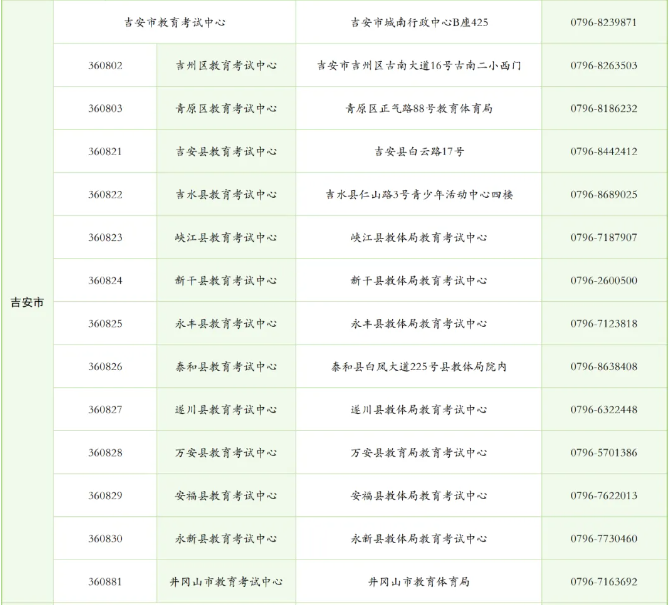Select the 吉安市 region cell
670x605 pixels.
27,302
